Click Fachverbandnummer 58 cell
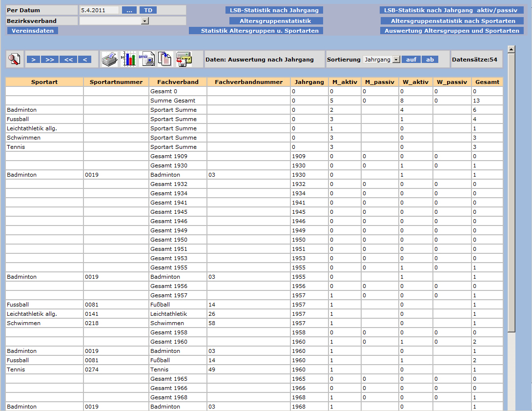Screen dimensions: 532x411 pyautogui.click(x=248, y=324)
